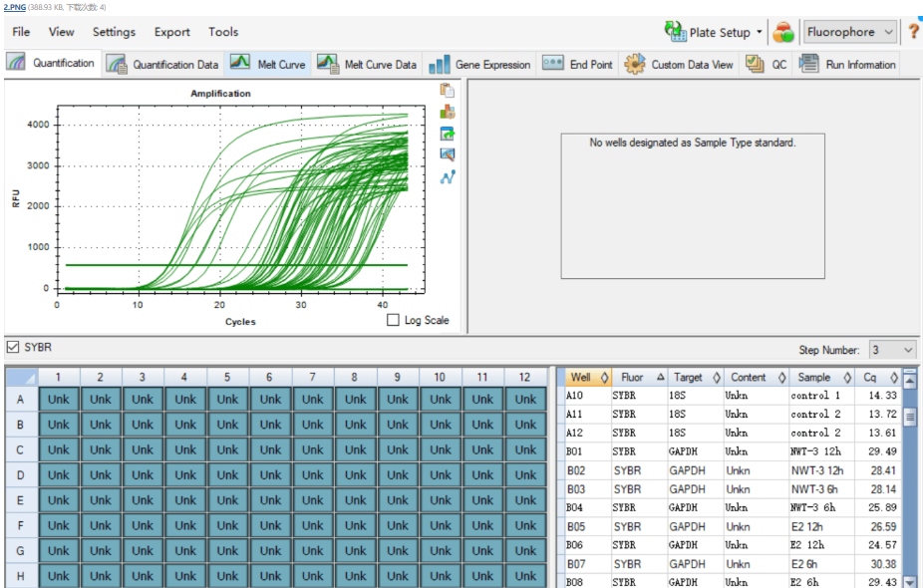Viewport: 923px width, 588px height.
Task: Click the chart settings bar graph icon
Action: coord(448,112)
